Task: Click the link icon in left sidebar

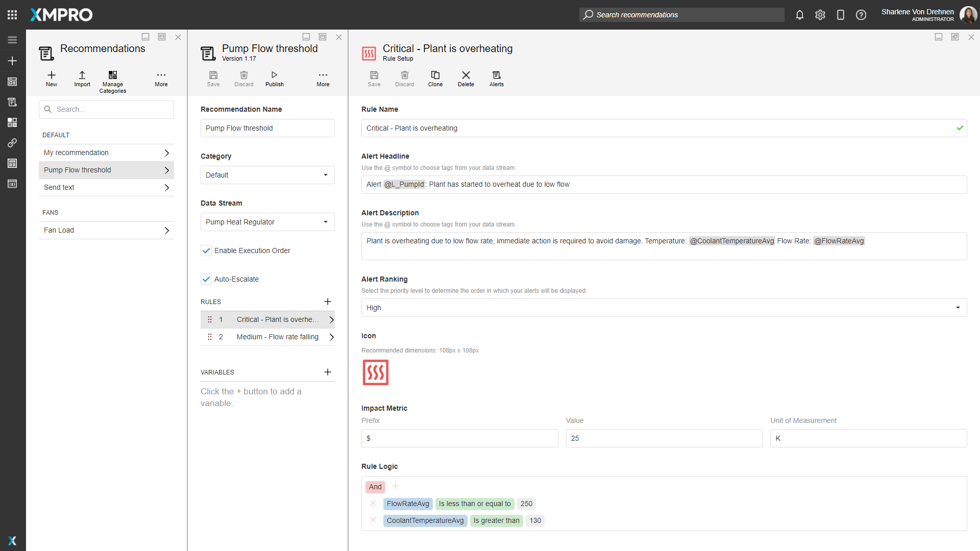Action: coord(12,143)
